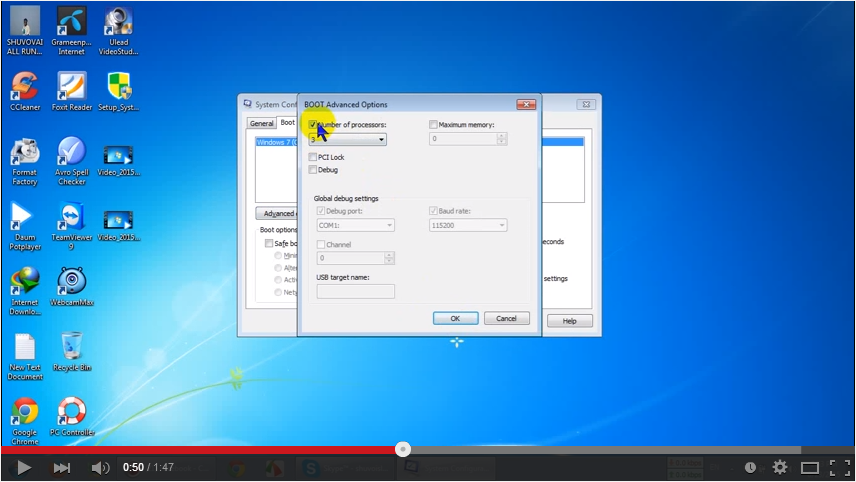Viewport: 856px width, 482px height.
Task: Tick the Debug checkbox
Action: click(314, 170)
